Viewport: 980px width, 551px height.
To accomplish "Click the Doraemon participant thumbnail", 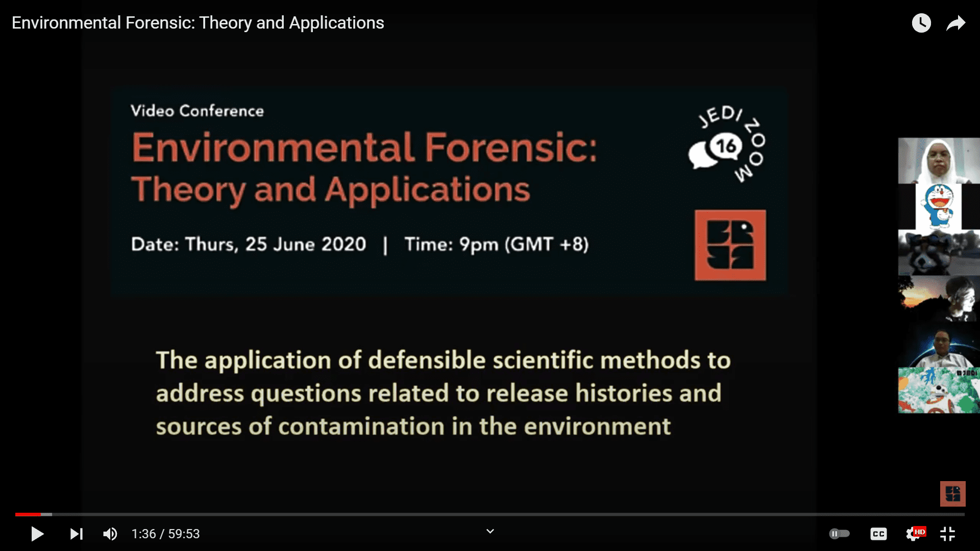I will pyautogui.click(x=938, y=207).
